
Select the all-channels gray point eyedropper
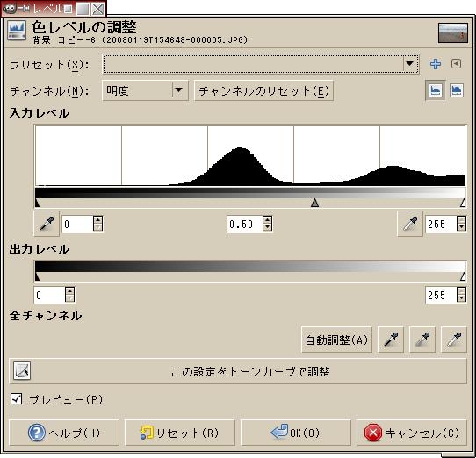(x=422, y=340)
